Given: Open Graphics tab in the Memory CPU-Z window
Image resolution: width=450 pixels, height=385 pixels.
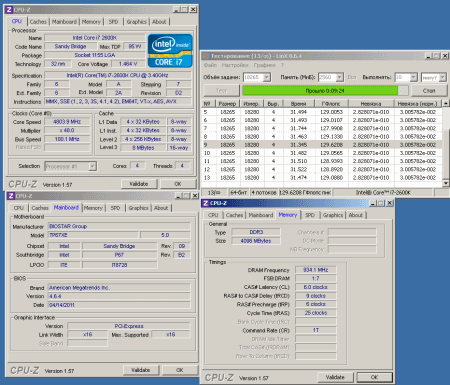Looking at the screenshot, I should (333, 215).
